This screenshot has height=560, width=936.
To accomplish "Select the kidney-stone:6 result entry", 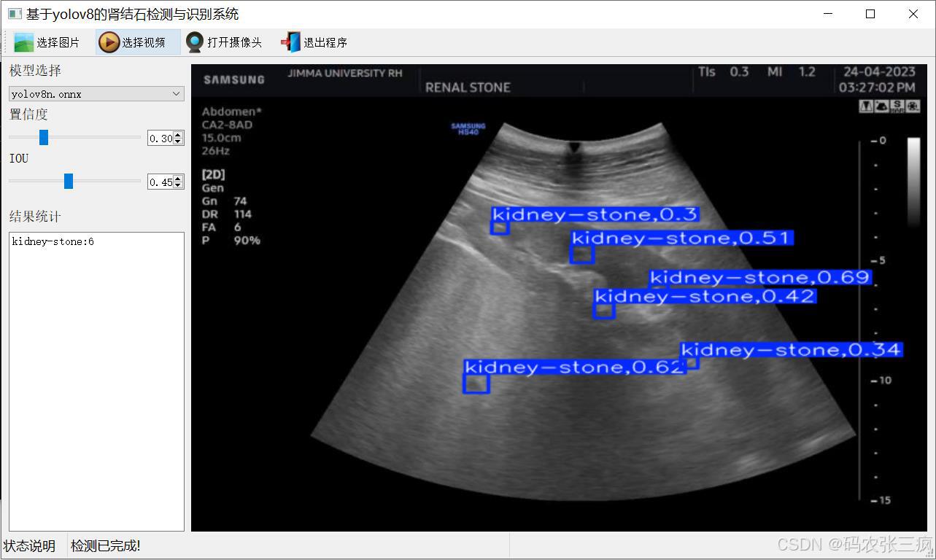I will click(x=53, y=241).
